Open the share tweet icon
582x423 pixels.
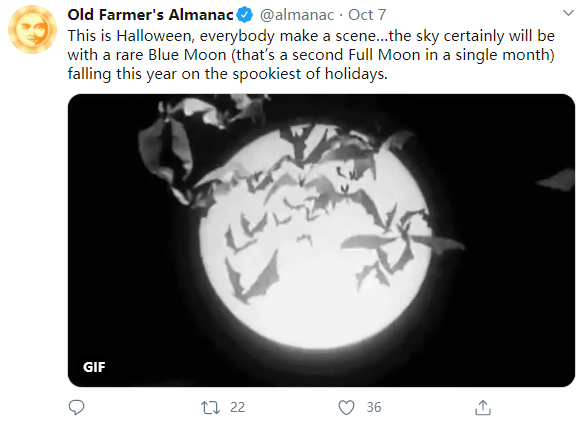(483, 407)
